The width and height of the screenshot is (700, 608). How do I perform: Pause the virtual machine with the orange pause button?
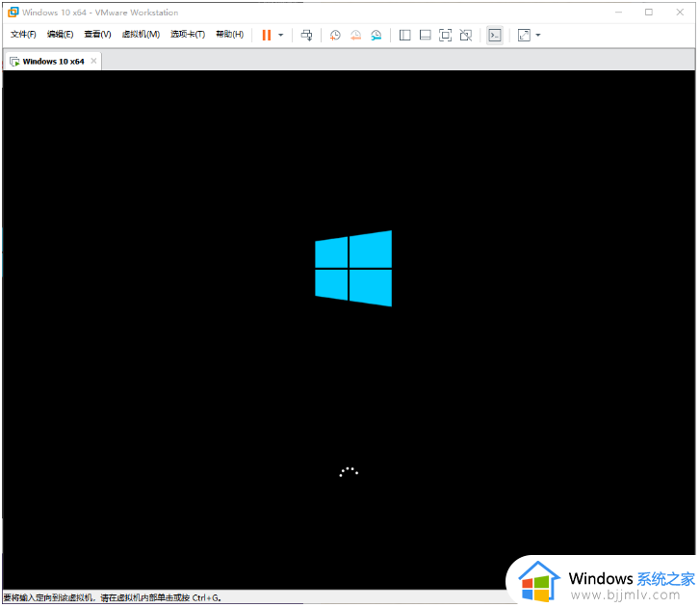pyautogui.click(x=267, y=36)
